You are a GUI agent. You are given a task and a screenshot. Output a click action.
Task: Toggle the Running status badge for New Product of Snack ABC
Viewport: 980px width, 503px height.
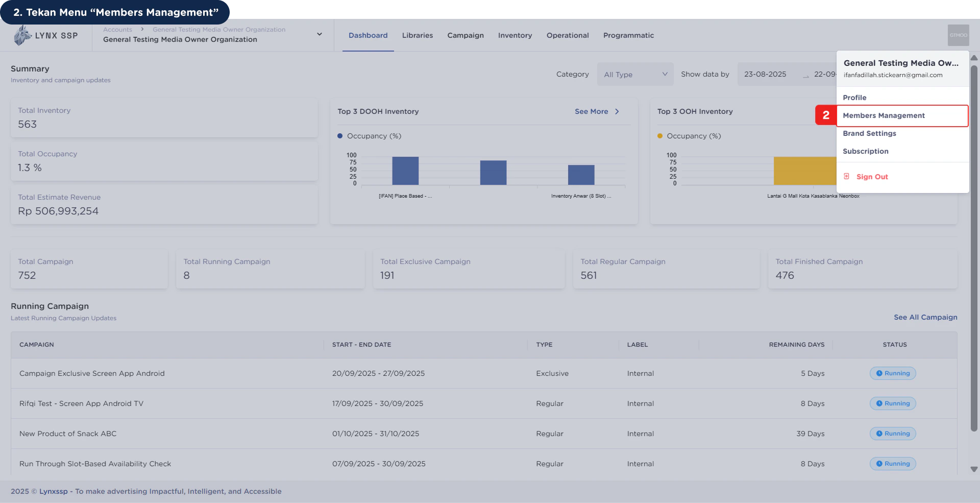(x=892, y=434)
